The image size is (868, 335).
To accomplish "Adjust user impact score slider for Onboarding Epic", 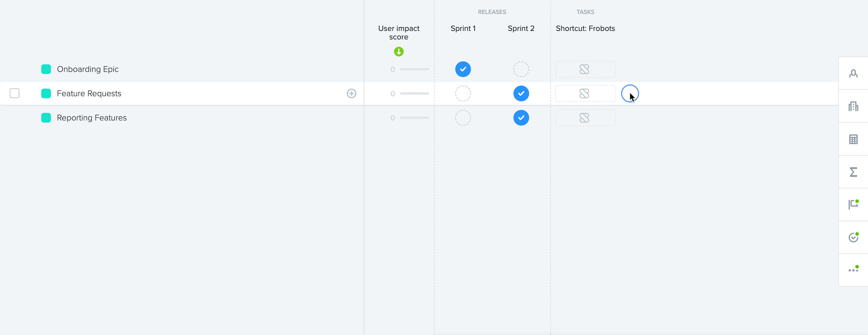I will point(415,69).
